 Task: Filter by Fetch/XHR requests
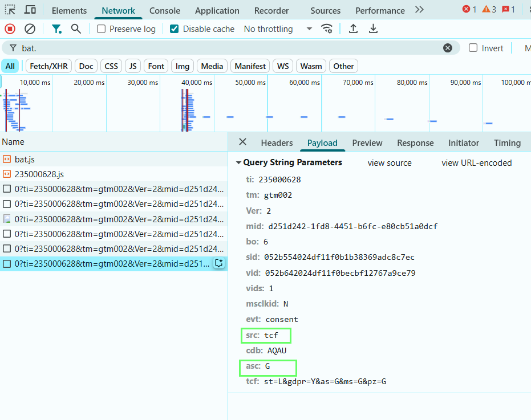point(49,66)
